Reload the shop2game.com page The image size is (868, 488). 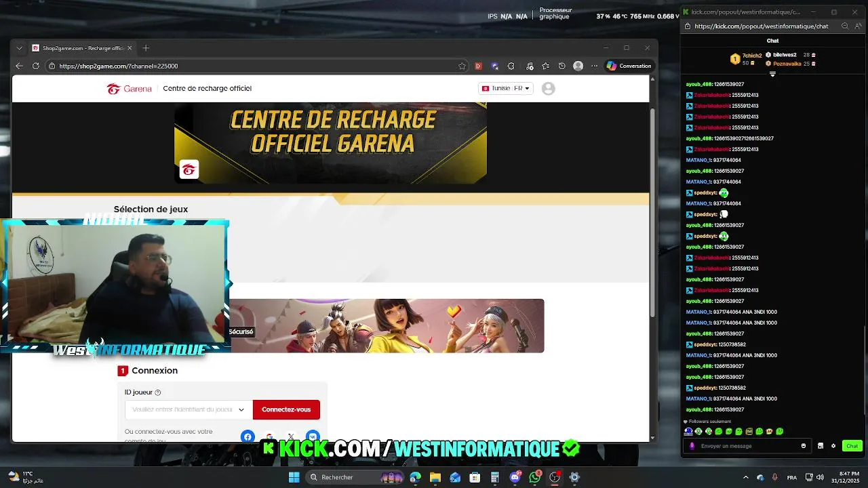point(37,66)
